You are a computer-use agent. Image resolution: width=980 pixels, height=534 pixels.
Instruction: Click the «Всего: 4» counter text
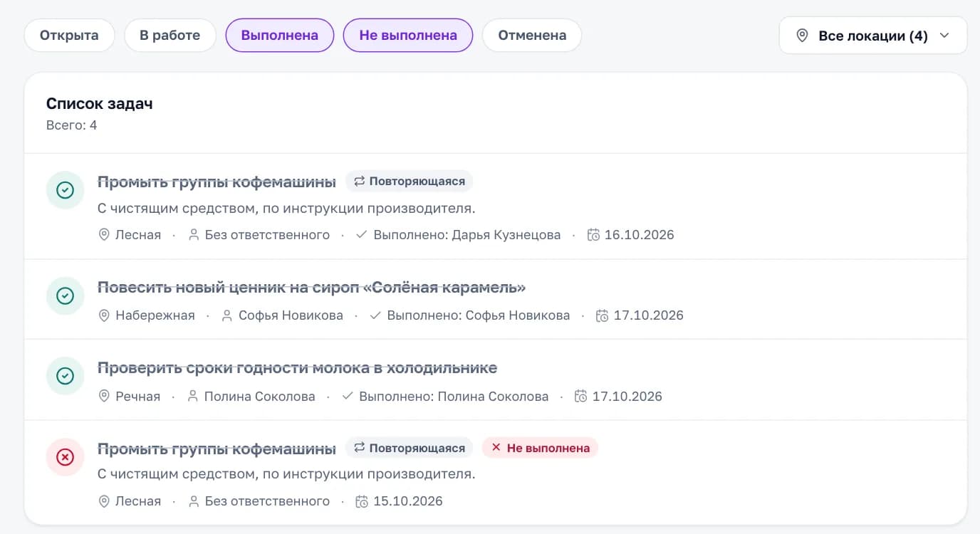(x=72, y=125)
